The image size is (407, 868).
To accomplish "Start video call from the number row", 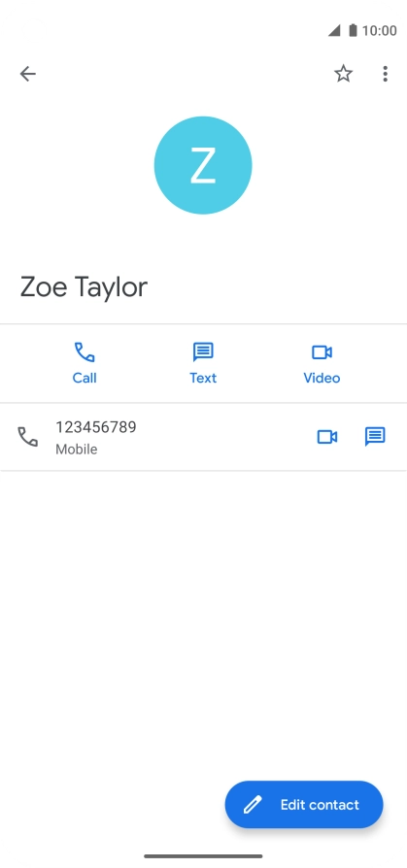I will coord(327,437).
